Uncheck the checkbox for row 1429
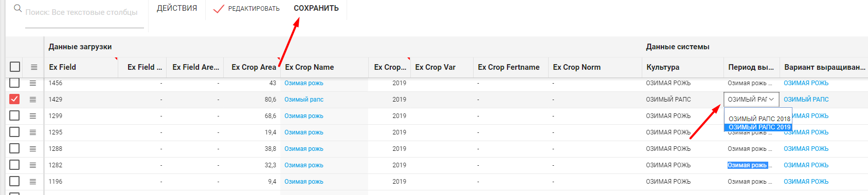This screenshot has height=195, width=868. (x=14, y=99)
